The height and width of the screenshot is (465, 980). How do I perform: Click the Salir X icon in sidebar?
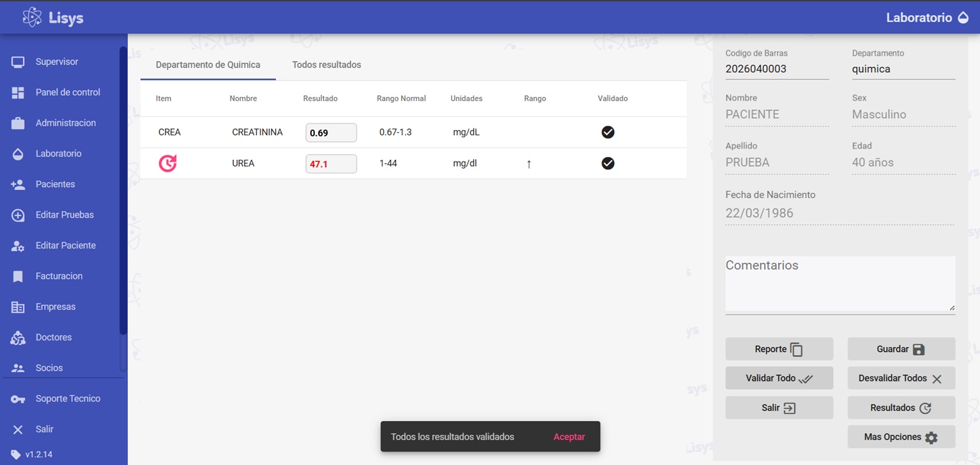tap(18, 430)
